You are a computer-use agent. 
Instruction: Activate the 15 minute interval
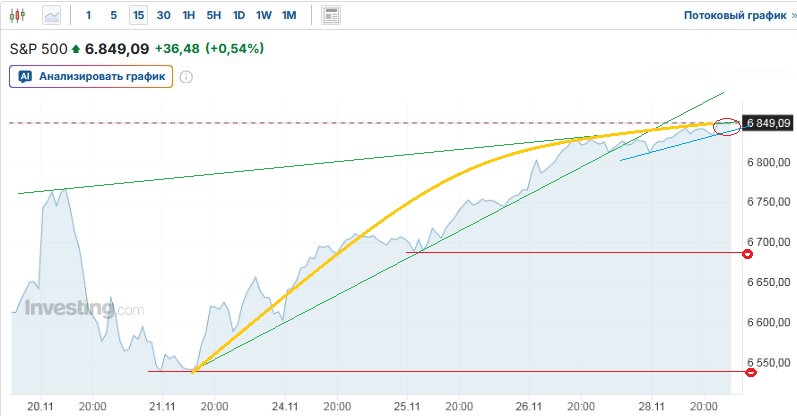(138, 16)
